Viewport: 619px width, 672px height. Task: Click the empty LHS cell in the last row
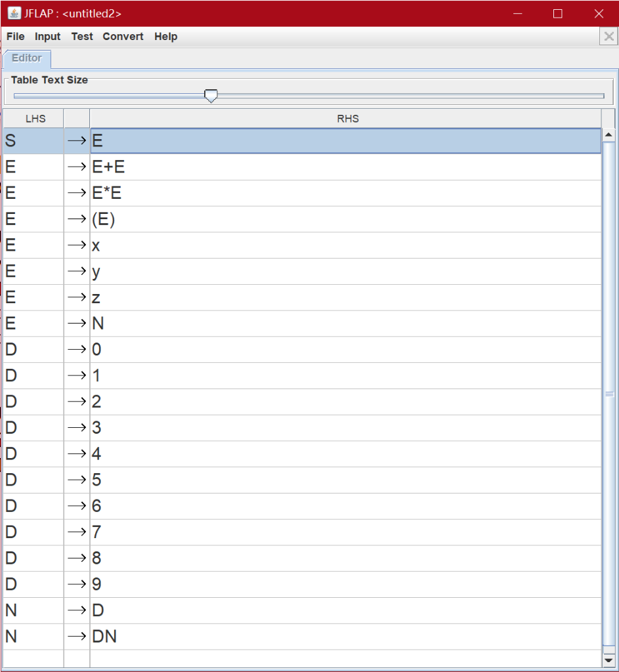34,659
